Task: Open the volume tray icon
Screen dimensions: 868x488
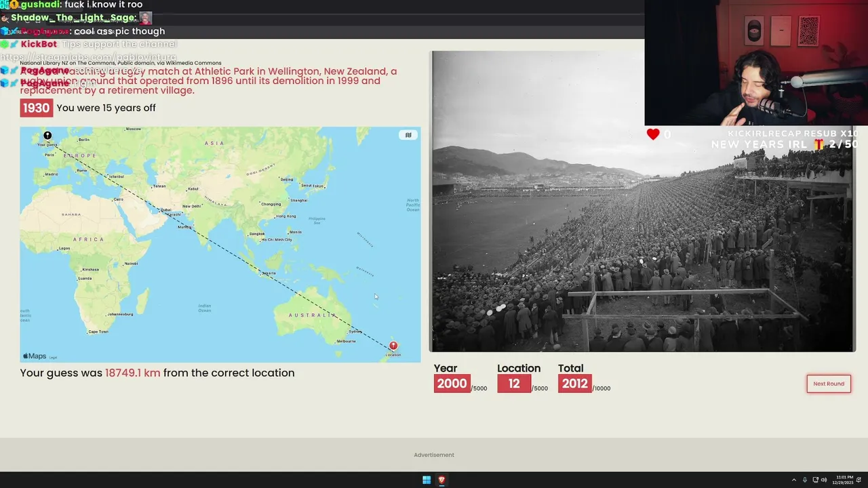Action: tap(824, 480)
